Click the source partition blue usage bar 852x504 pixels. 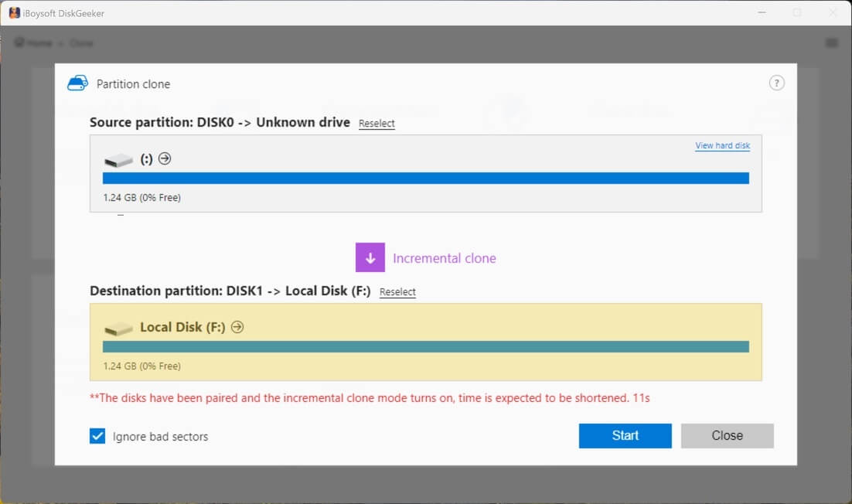point(426,178)
